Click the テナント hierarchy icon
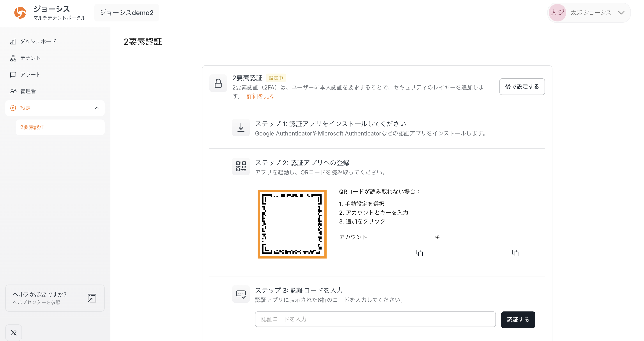Image resolution: width=644 pixels, height=341 pixels. [13, 58]
